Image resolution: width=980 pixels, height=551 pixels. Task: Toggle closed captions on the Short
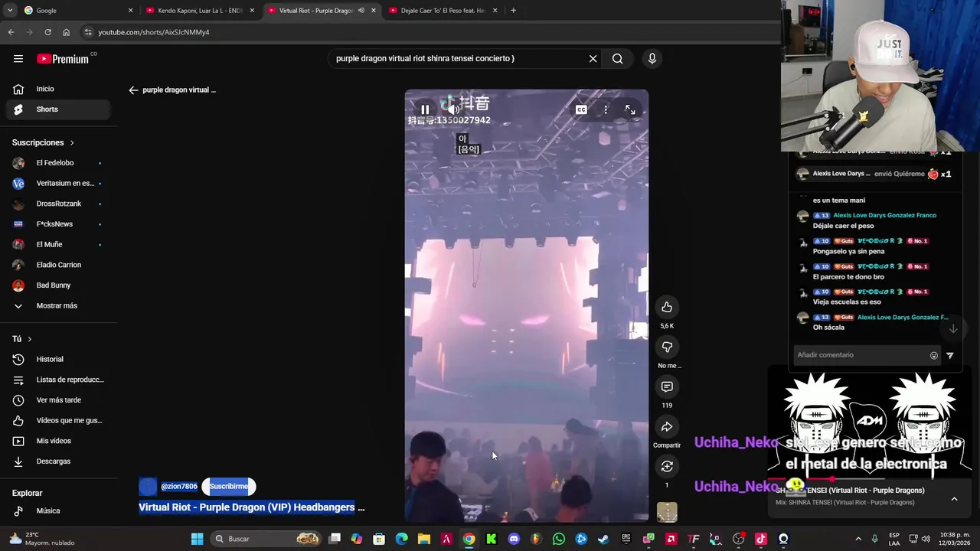[x=581, y=109]
